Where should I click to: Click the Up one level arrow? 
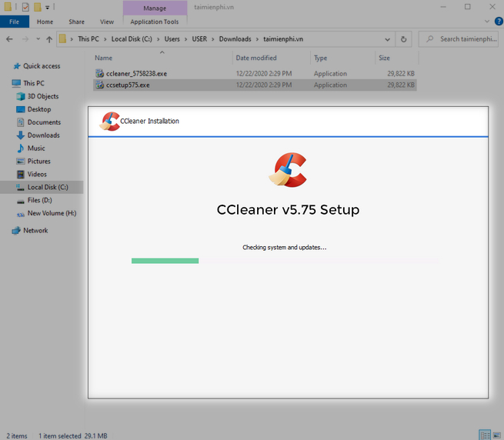pos(50,38)
